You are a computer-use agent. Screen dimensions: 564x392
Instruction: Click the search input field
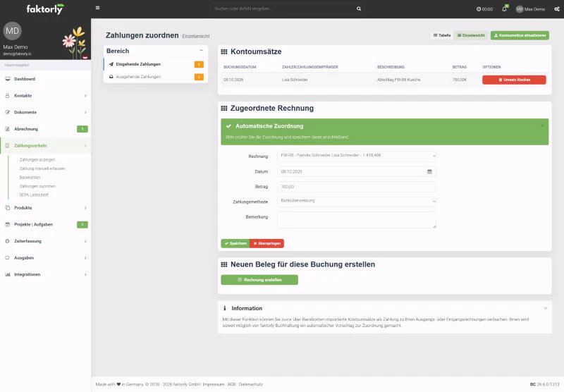(283, 8)
